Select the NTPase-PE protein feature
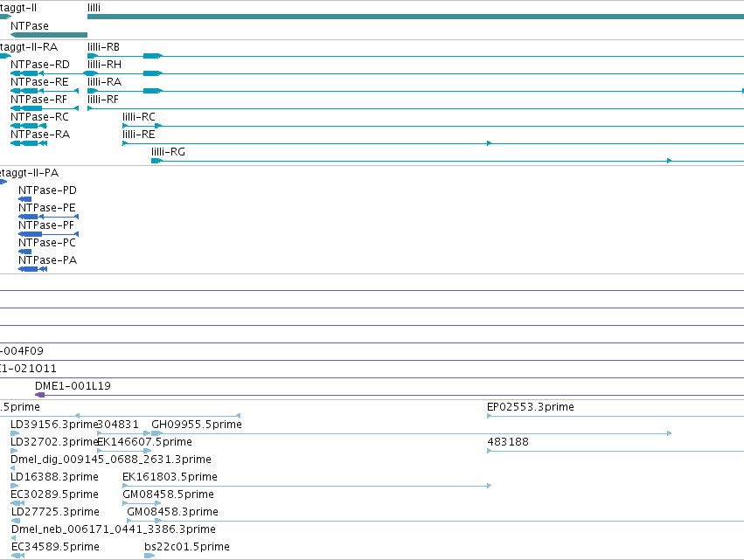The width and height of the screenshot is (744, 560). tap(48, 217)
